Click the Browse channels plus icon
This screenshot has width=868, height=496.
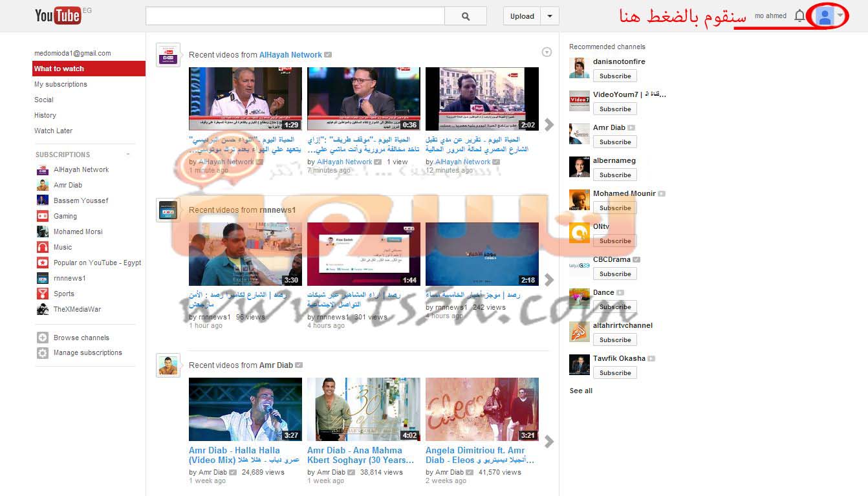43,338
